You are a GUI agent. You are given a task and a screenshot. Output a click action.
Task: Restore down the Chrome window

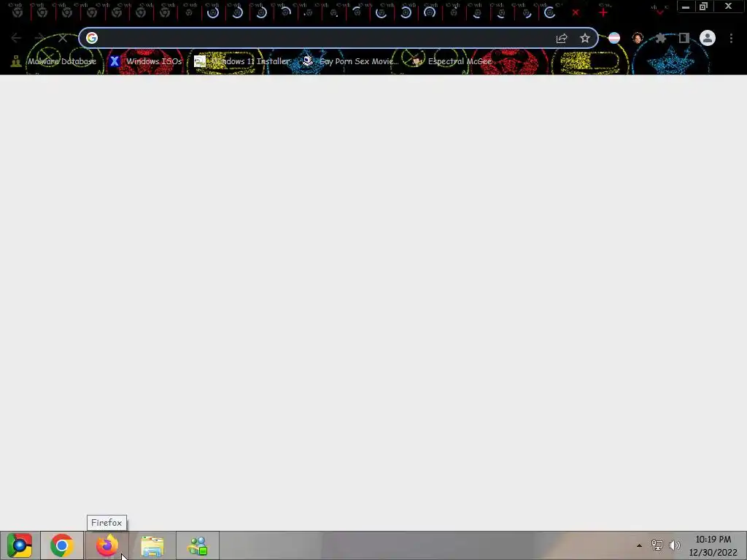pyautogui.click(x=703, y=7)
